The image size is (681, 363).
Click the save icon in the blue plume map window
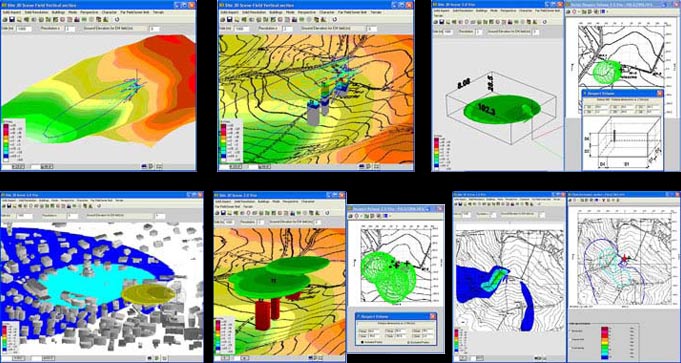460,204
